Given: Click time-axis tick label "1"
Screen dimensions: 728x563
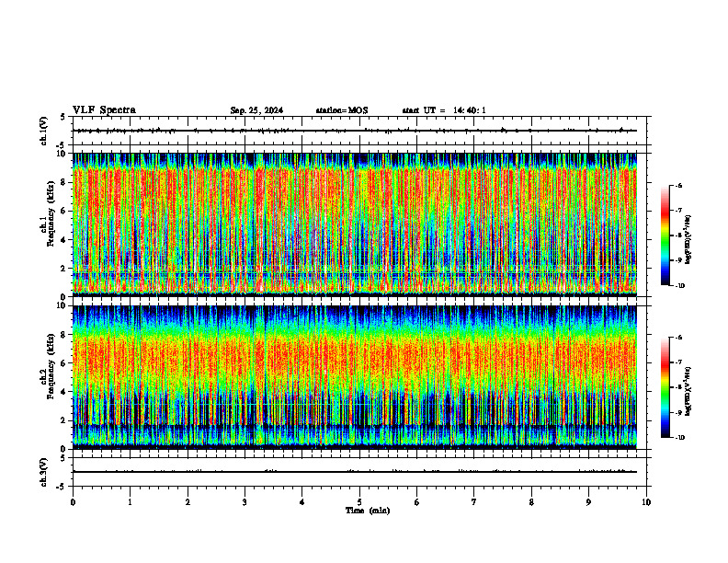Looking at the screenshot, I should coord(130,502).
